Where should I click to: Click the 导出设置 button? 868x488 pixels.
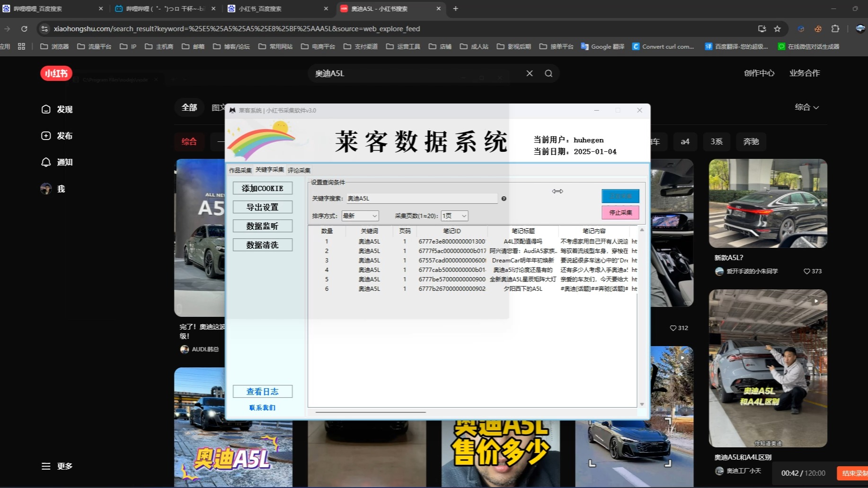point(263,207)
